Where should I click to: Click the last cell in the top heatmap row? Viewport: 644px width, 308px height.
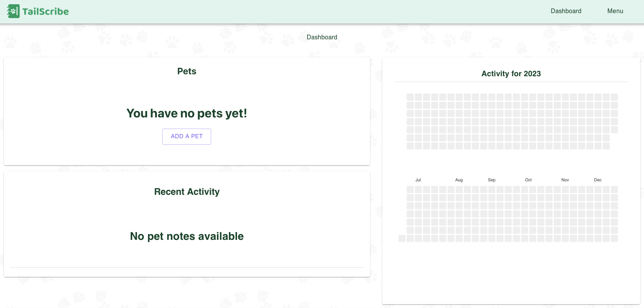[x=614, y=97]
